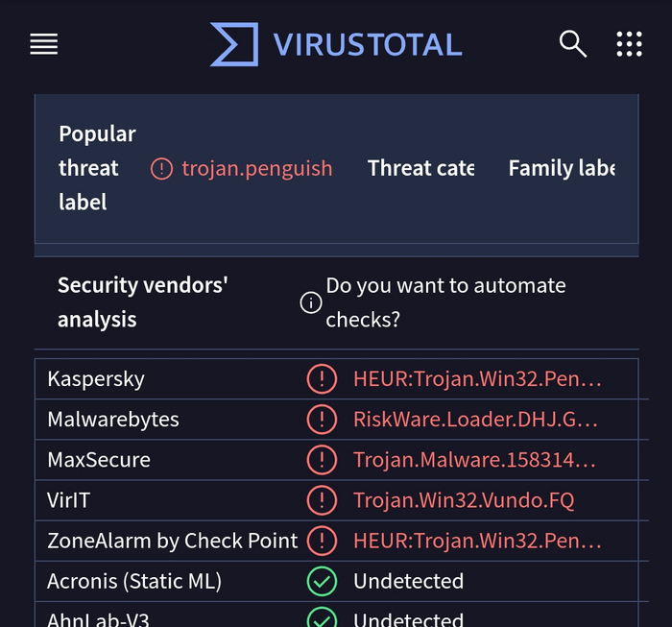Open the apps grid menu
672x627 pixels.
coord(629,44)
